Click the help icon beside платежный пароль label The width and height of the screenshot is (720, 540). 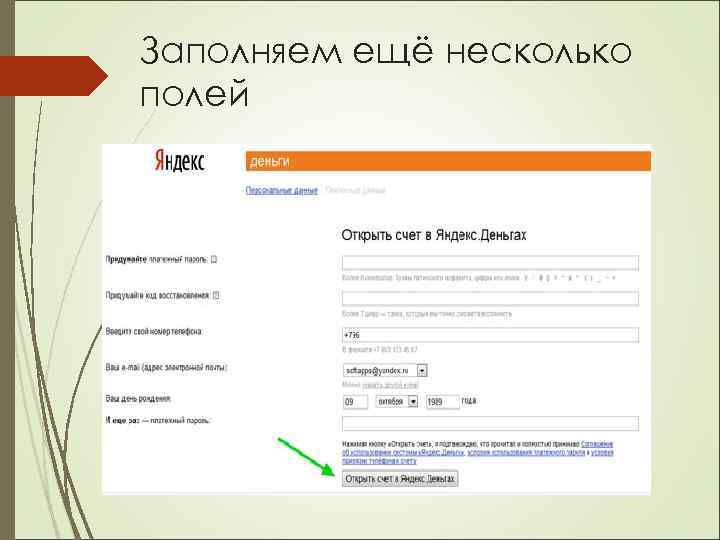(214, 259)
